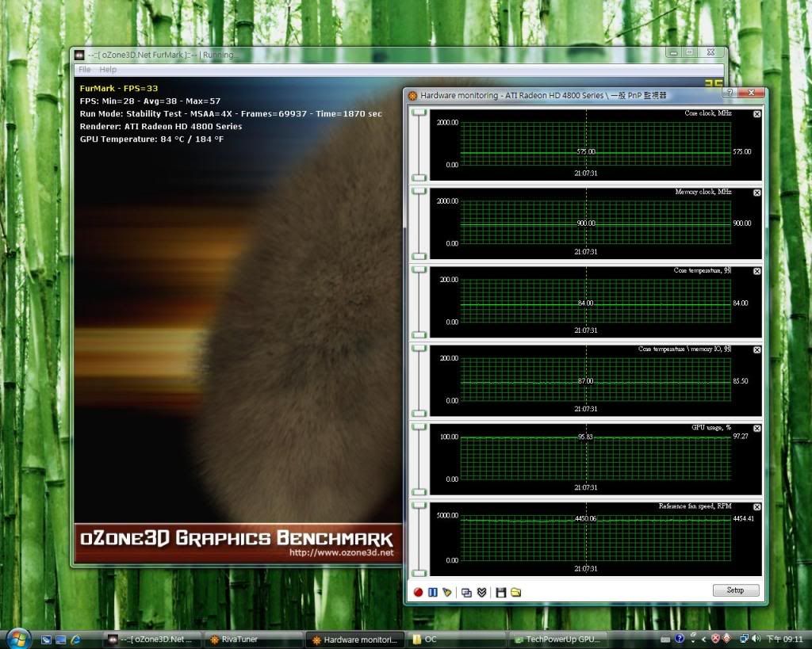Click the Core clock graph plot area
The image size is (812, 649).
tap(596, 143)
